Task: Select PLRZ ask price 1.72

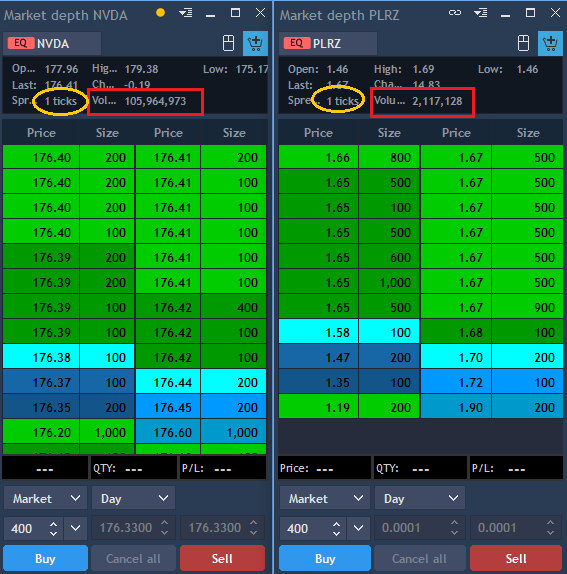Action: point(456,382)
